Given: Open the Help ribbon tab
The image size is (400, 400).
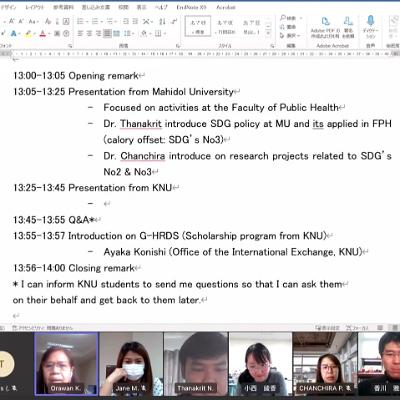Looking at the screenshot, I should pos(161,7).
